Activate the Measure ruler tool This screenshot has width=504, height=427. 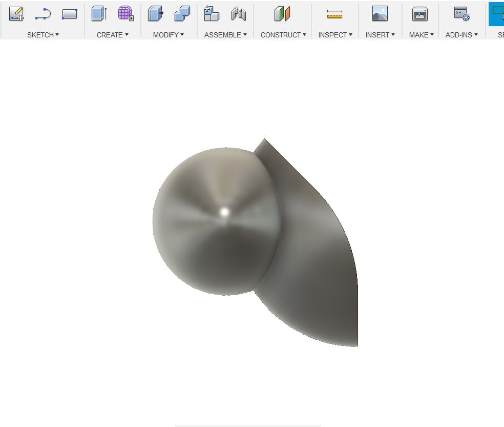(334, 14)
